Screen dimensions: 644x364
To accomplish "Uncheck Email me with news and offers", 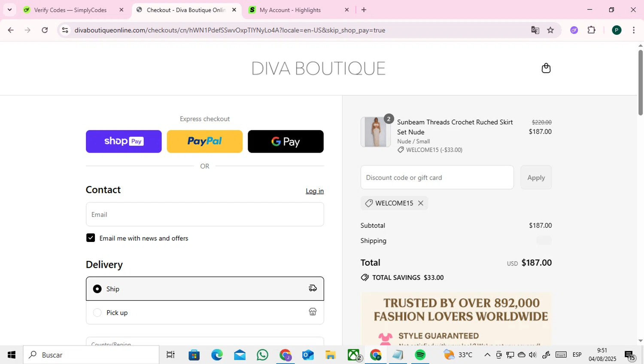I will 91,238.
